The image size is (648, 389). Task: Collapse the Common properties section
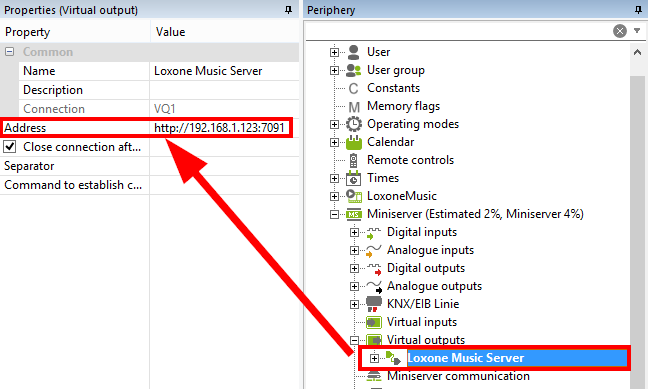click(x=9, y=52)
